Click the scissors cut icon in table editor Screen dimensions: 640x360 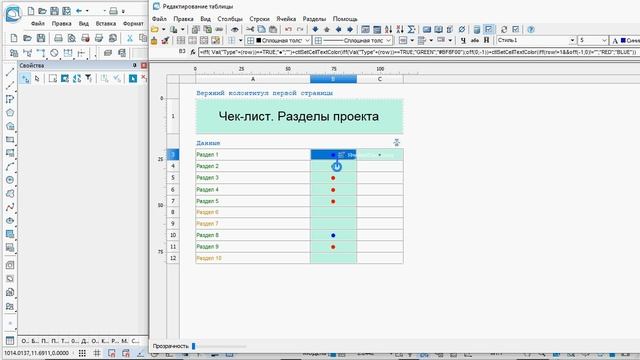(250, 29)
